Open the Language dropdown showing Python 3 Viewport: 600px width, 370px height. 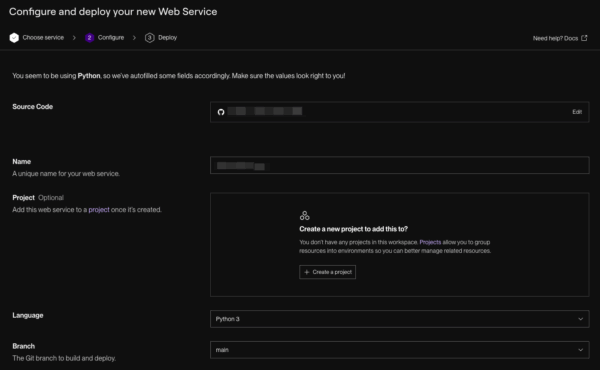399,319
